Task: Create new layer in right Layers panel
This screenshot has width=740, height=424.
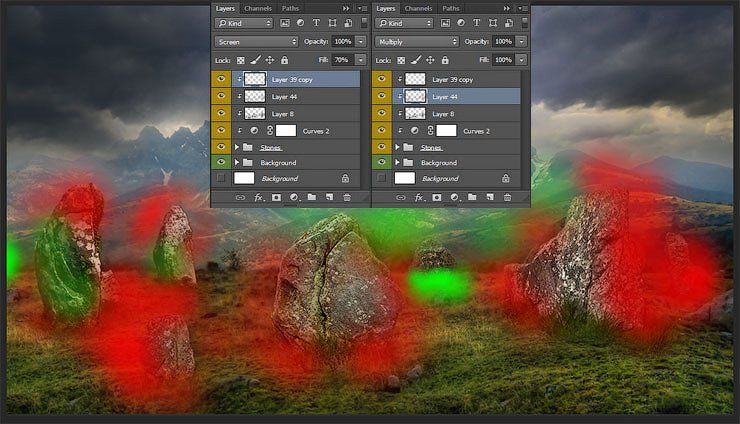Action: tap(490, 197)
